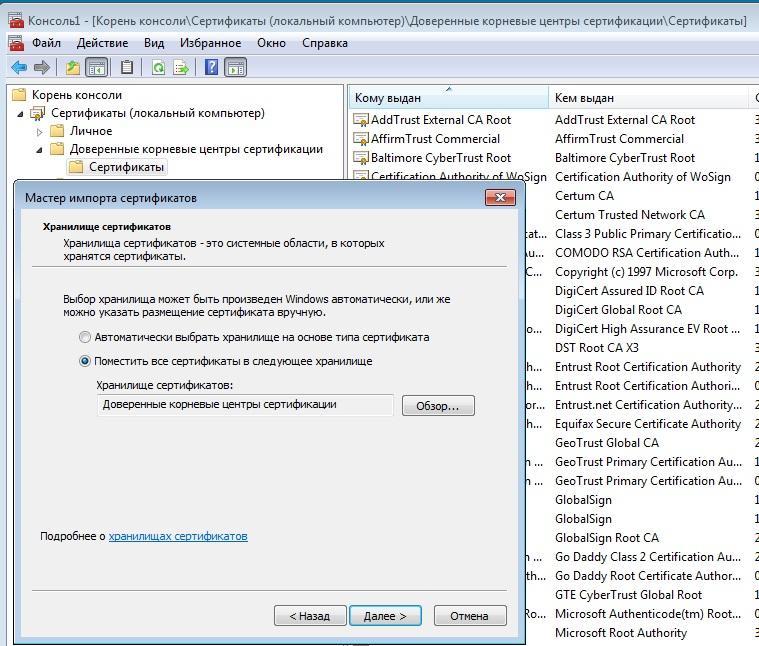Click certificate icon of Baltimore CyberTrust Root
The image size is (759, 646).
click(361, 158)
